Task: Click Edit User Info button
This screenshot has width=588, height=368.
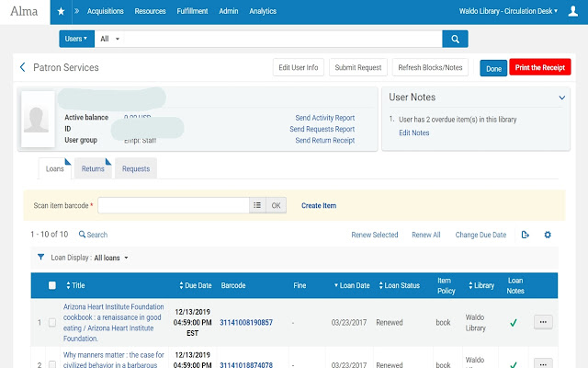Action: [298, 67]
